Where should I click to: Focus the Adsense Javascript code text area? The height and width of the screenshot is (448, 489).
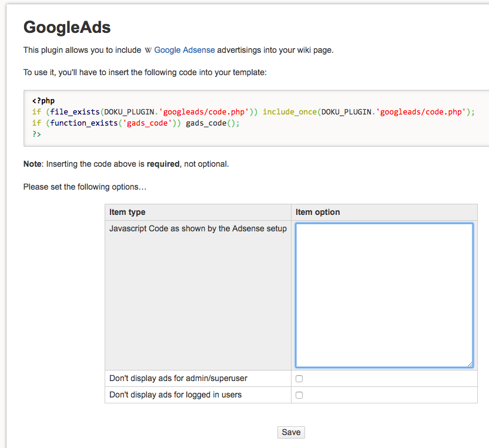click(x=384, y=295)
